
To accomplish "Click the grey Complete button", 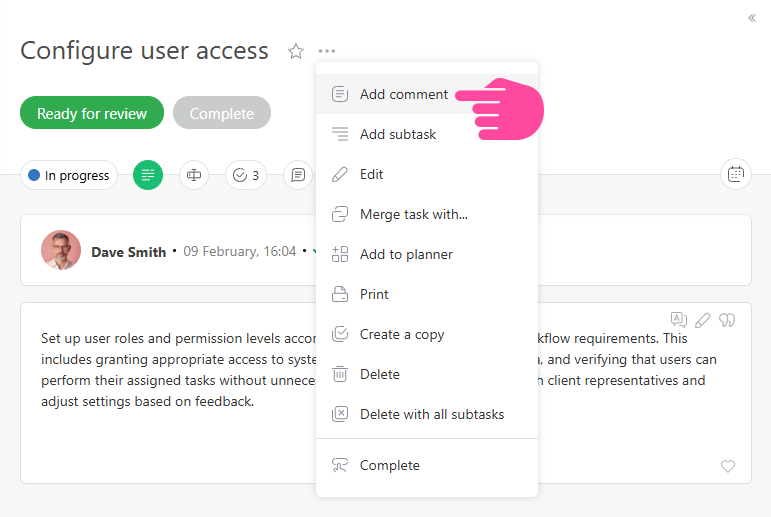I will click(x=221, y=114).
